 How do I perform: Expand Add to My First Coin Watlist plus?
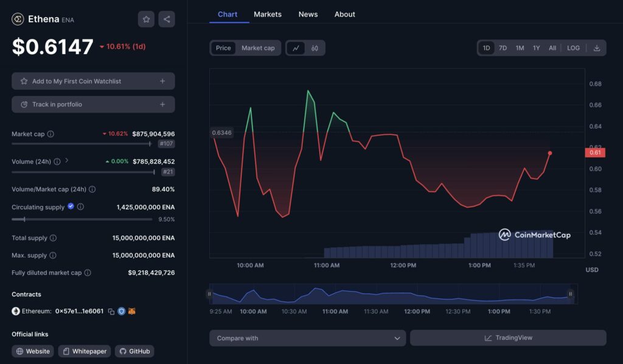(x=162, y=81)
